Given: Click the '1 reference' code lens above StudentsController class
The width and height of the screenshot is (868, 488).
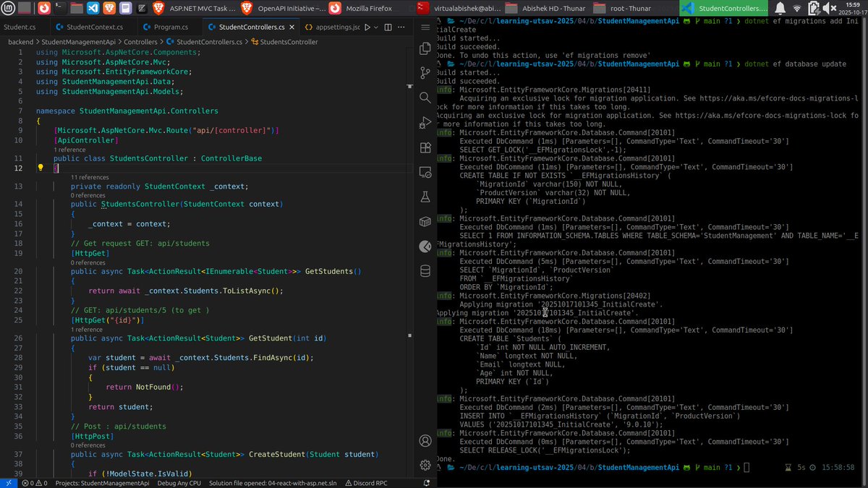Looking at the screenshot, I should (x=69, y=150).
